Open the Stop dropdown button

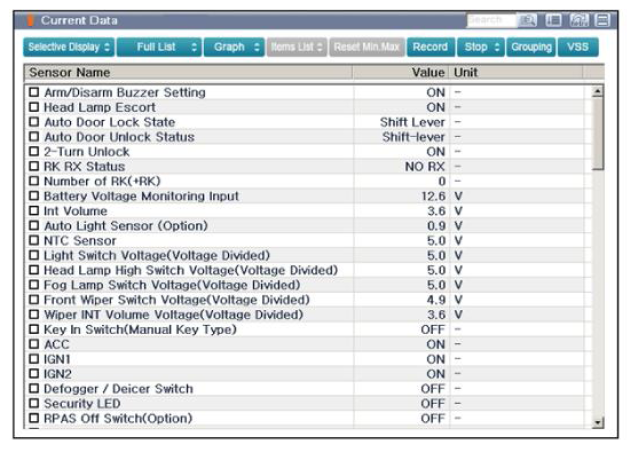(x=481, y=47)
